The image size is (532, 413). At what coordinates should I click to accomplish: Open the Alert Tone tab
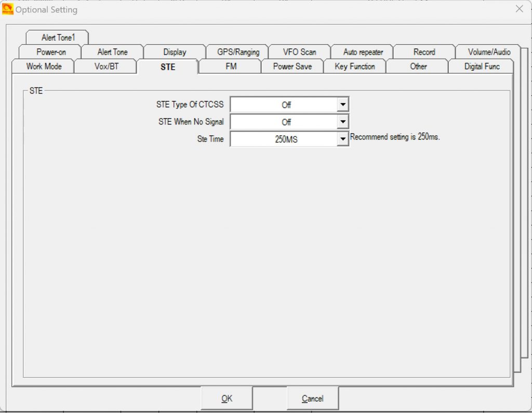click(x=112, y=52)
